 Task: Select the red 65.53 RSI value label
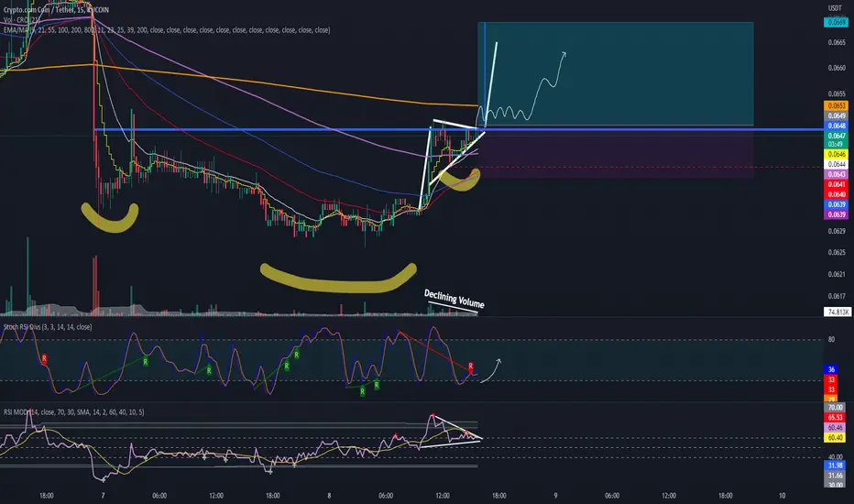coord(836,417)
